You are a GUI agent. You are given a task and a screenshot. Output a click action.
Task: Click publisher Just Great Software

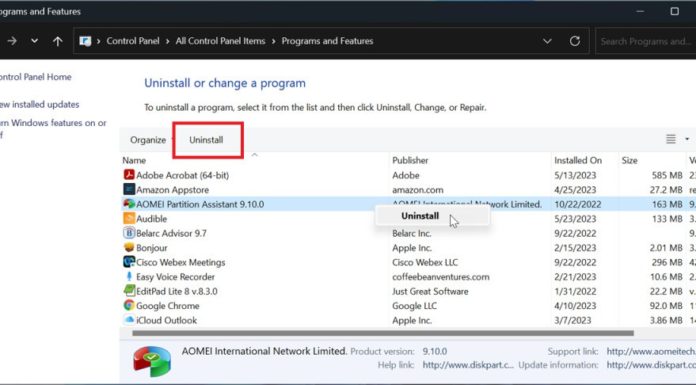point(430,291)
